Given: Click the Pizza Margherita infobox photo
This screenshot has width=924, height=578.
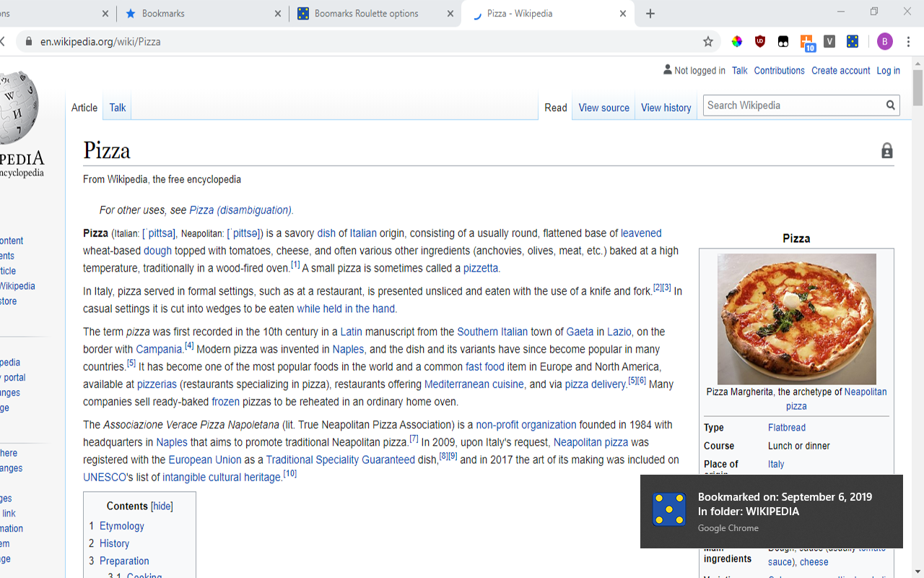Looking at the screenshot, I should (x=797, y=319).
